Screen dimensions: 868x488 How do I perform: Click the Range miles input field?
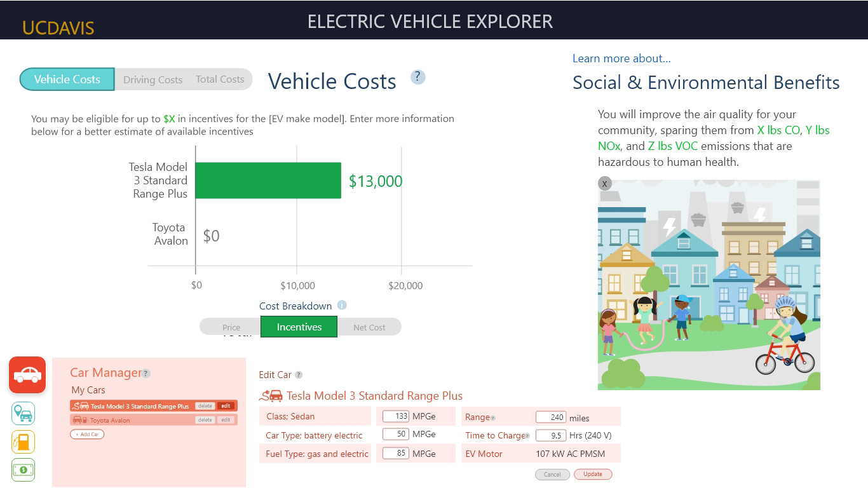pyautogui.click(x=550, y=417)
